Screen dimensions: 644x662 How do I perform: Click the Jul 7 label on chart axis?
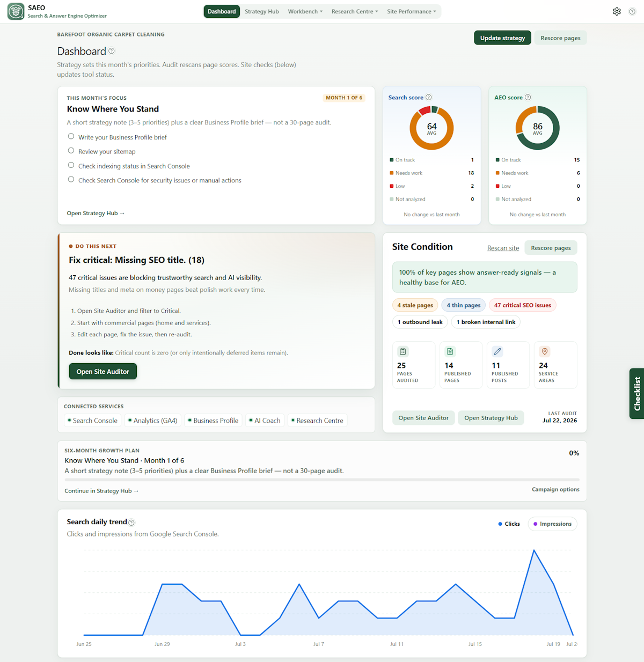pos(319,644)
